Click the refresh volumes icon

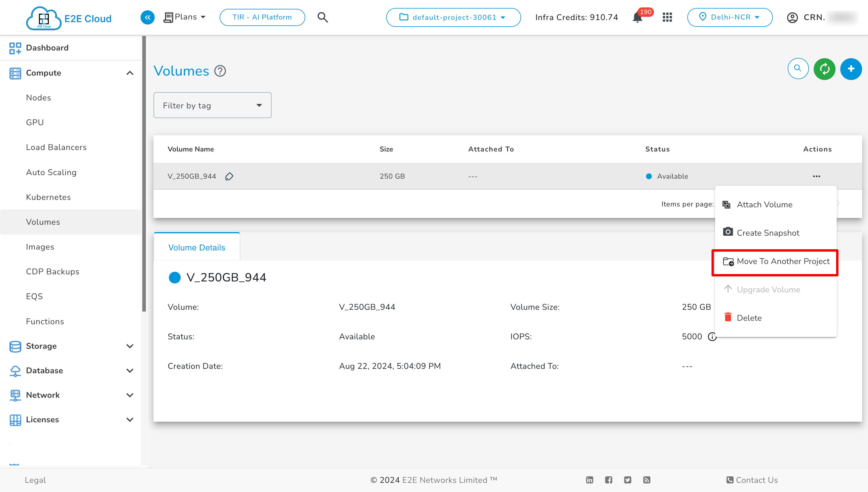(825, 69)
